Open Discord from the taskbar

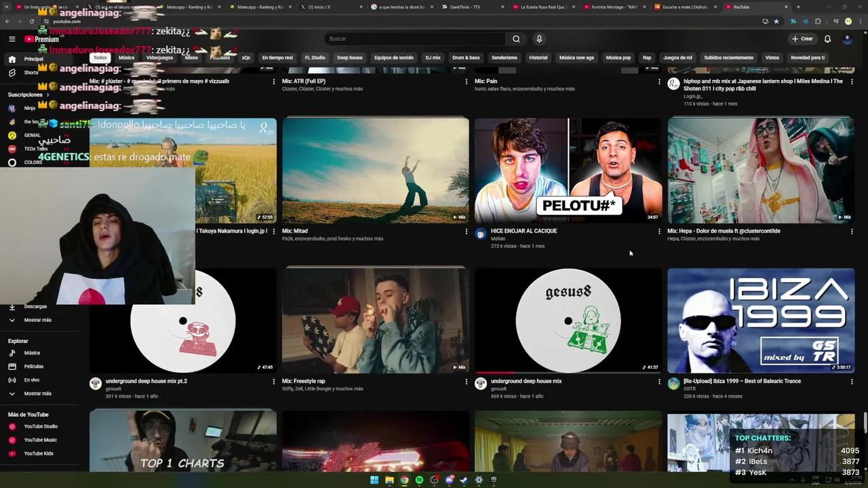(x=449, y=480)
